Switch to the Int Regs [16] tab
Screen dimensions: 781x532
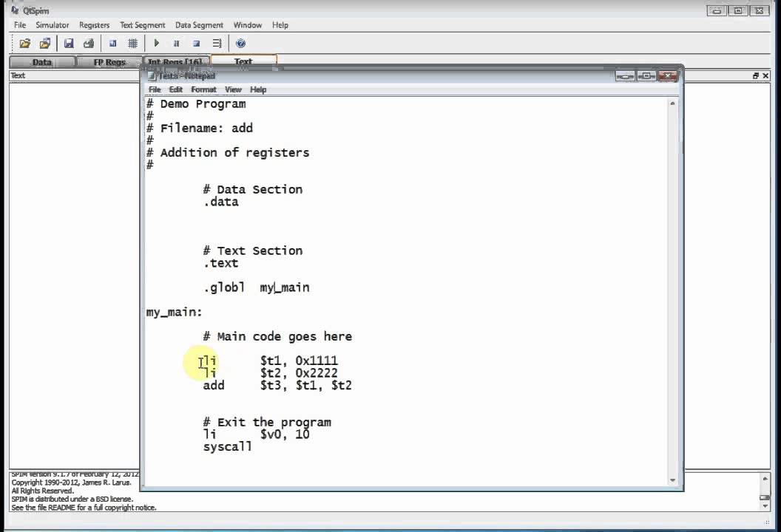pos(175,62)
